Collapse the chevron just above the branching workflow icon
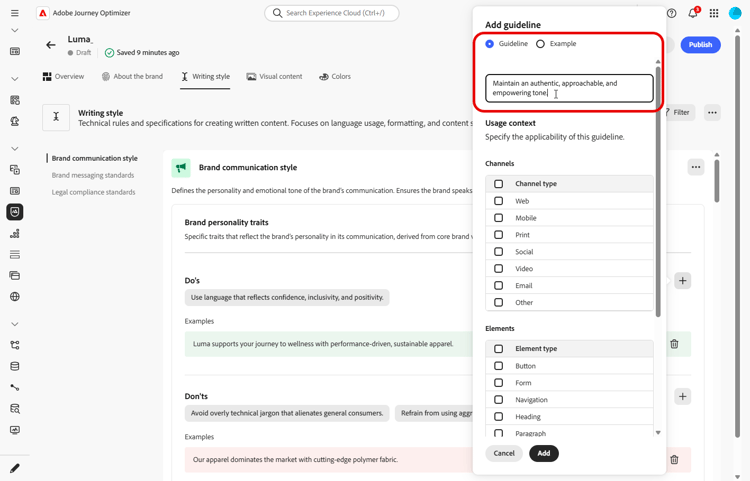750x481 pixels. tap(15, 324)
